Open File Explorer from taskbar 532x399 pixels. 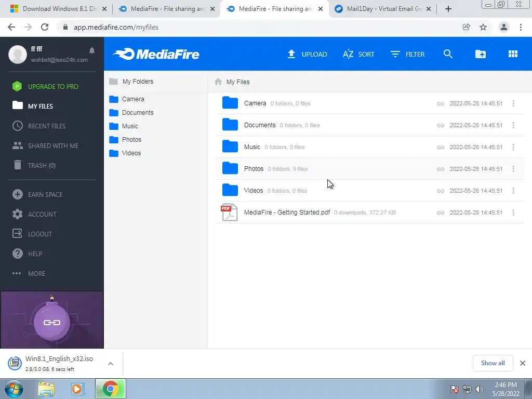46,389
